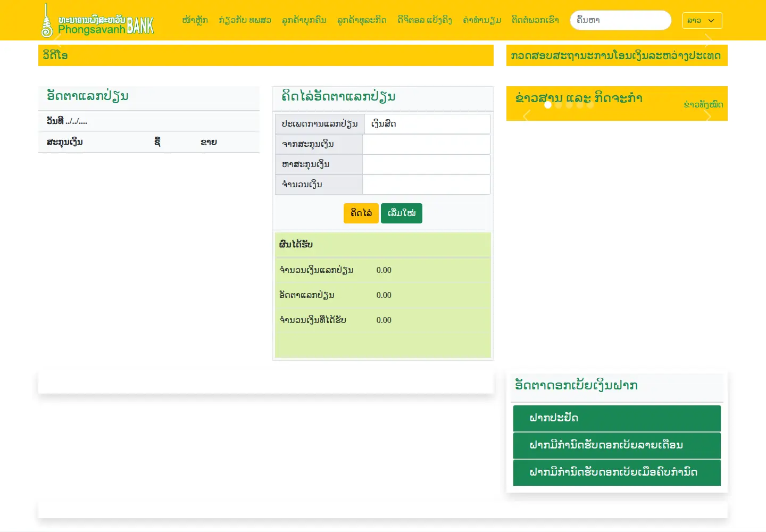Click the ຂາຍ sell column header
This screenshot has height=532, width=766.
[x=209, y=142]
